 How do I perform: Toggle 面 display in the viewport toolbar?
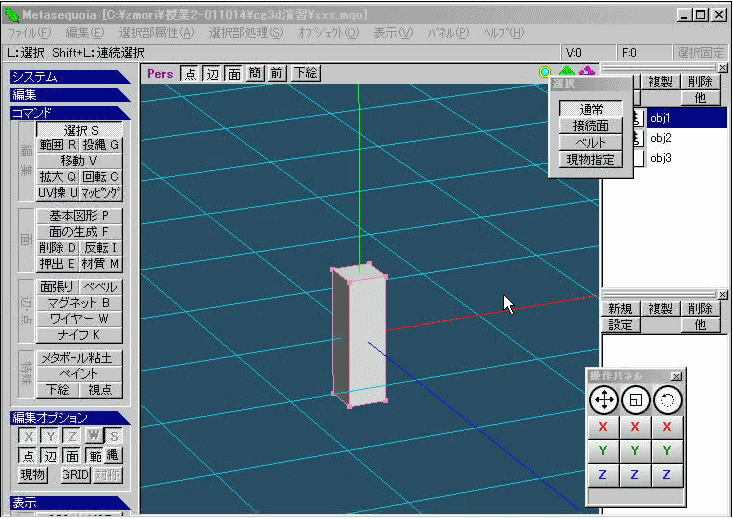point(234,73)
